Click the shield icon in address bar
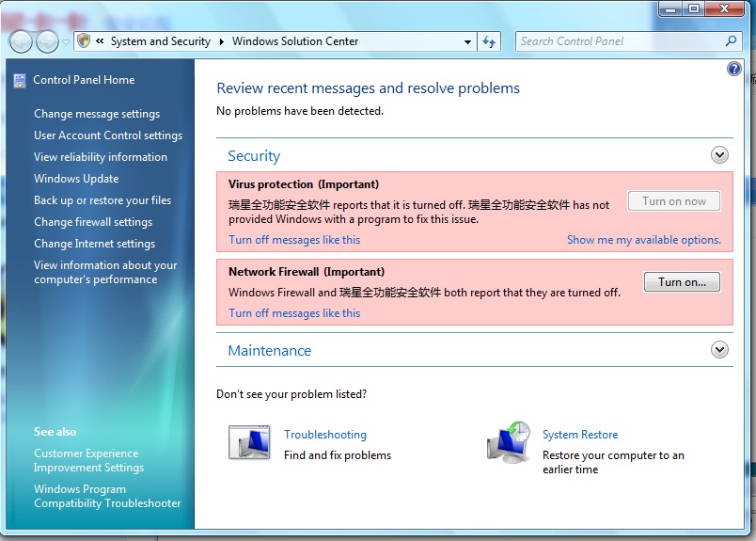Image resolution: width=756 pixels, height=541 pixels. coord(84,41)
